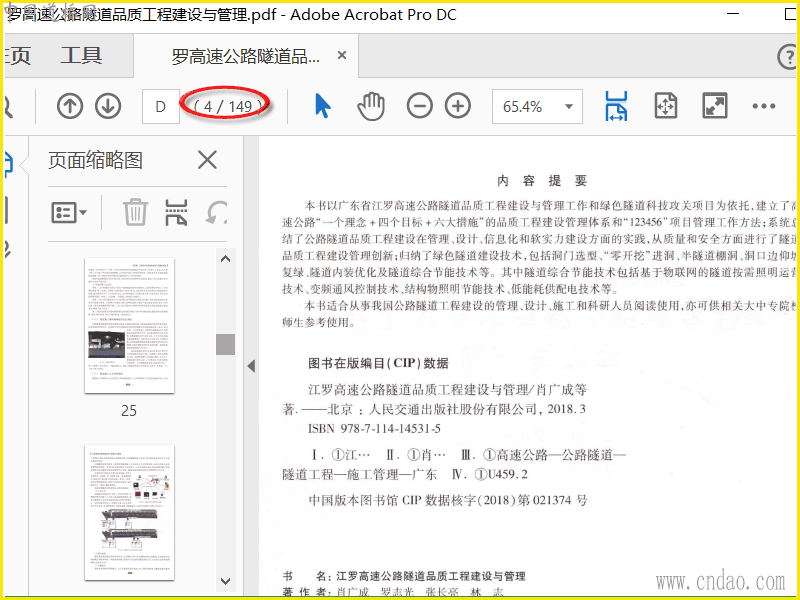Click the fit width scrolling icon
The image size is (800, 600).
[x=616, y=106]
